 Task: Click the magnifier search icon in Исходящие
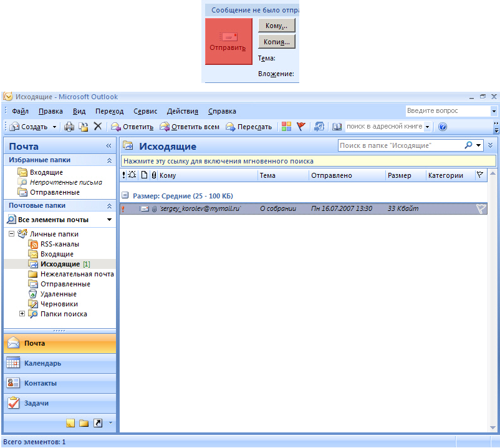pos(468,145)
